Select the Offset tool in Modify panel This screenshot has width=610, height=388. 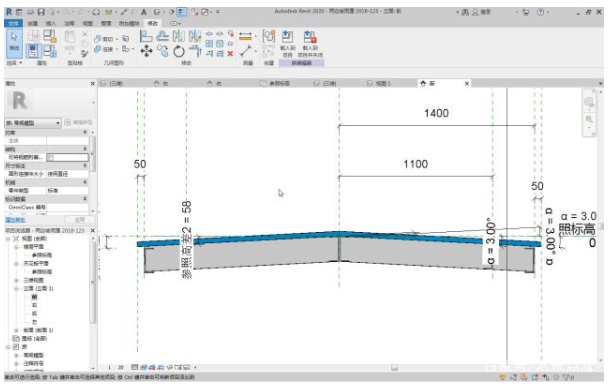(163, 36)
